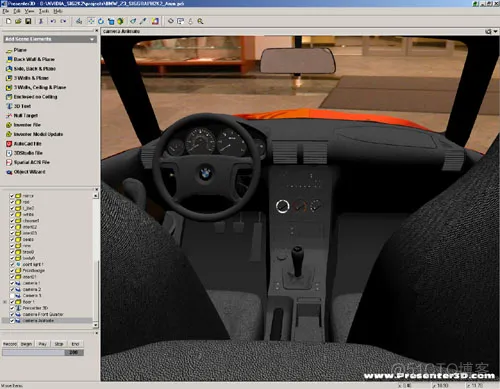500x389 pixels.
Task: Import a Spatial ACIS File
Action: point(28,162)
